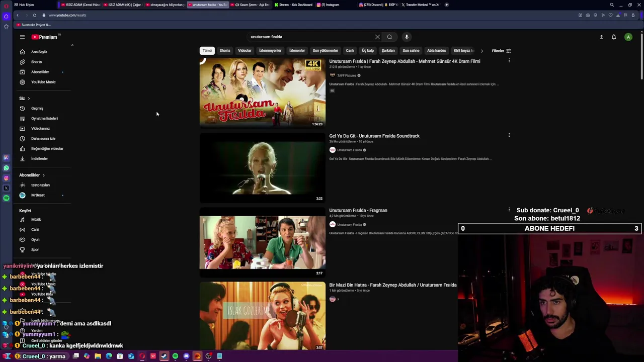The height and width of the screenshot is (362, 644).
Task: Switch to the Stream - Kick Dashboard tab
Action: 293,5
